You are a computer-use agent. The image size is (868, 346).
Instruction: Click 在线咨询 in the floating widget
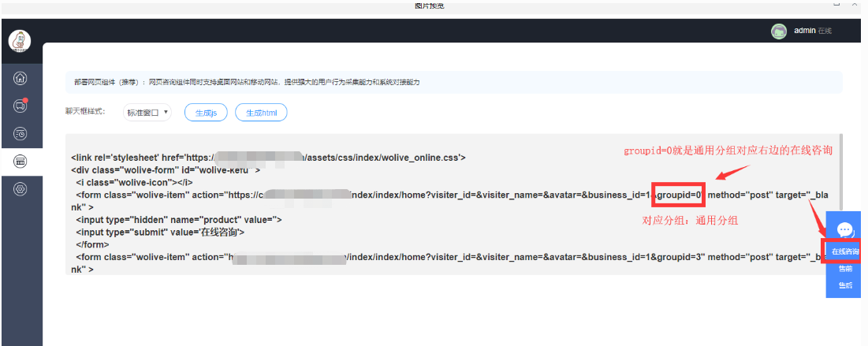(x=844, y=252)
